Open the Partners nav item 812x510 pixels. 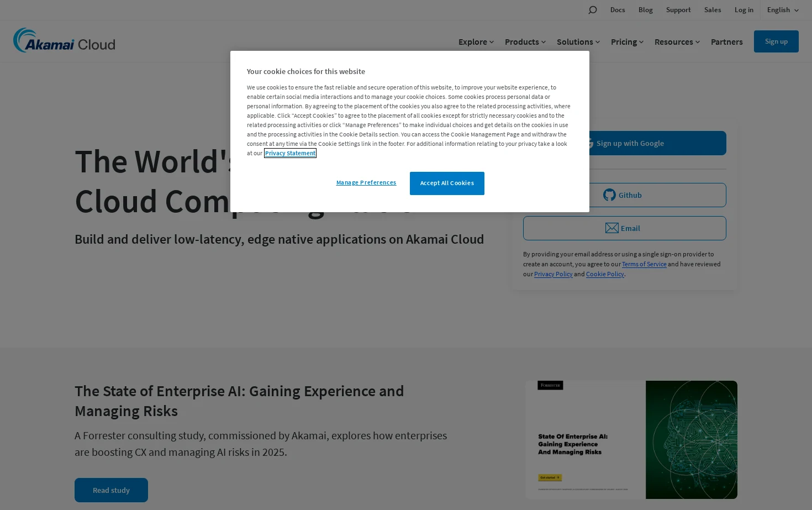click(x=727, y=42)
